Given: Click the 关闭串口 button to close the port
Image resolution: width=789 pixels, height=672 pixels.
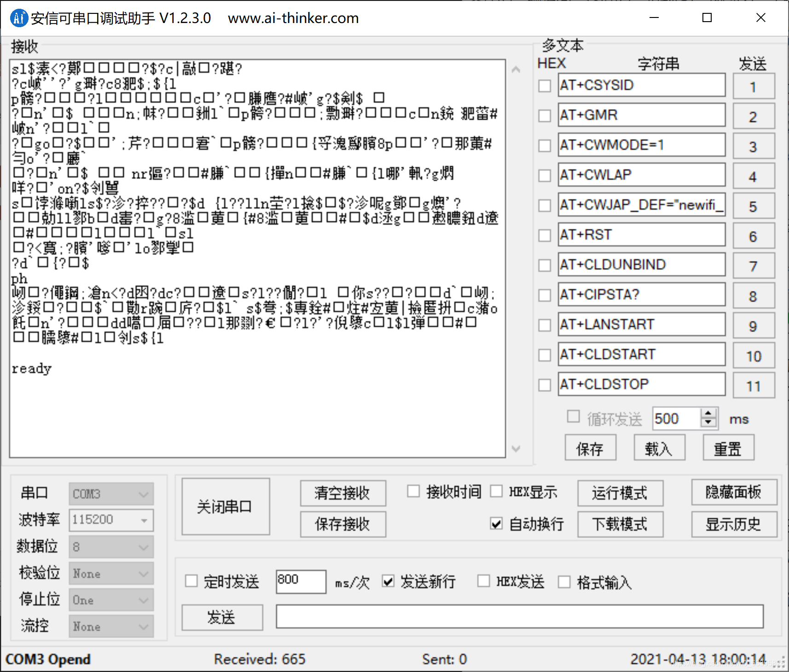Looking at the screenshot, I should pos(225,506).
